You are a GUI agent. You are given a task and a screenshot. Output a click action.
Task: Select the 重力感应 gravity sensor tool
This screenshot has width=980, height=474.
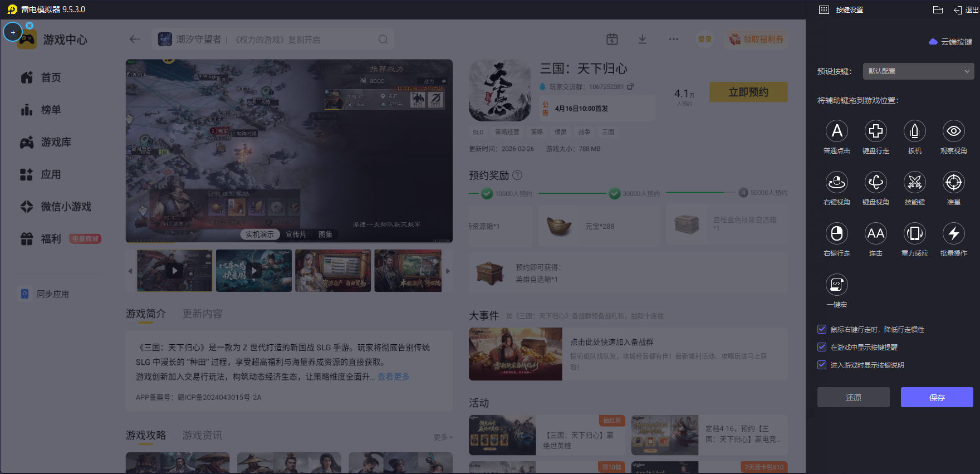pyautogui.click(x=914, y=233)
